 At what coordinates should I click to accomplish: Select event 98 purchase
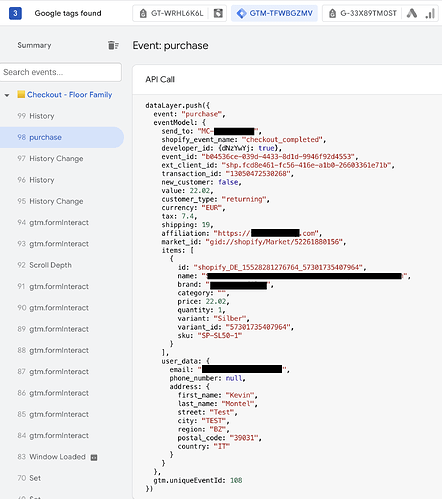click(62, 137)
